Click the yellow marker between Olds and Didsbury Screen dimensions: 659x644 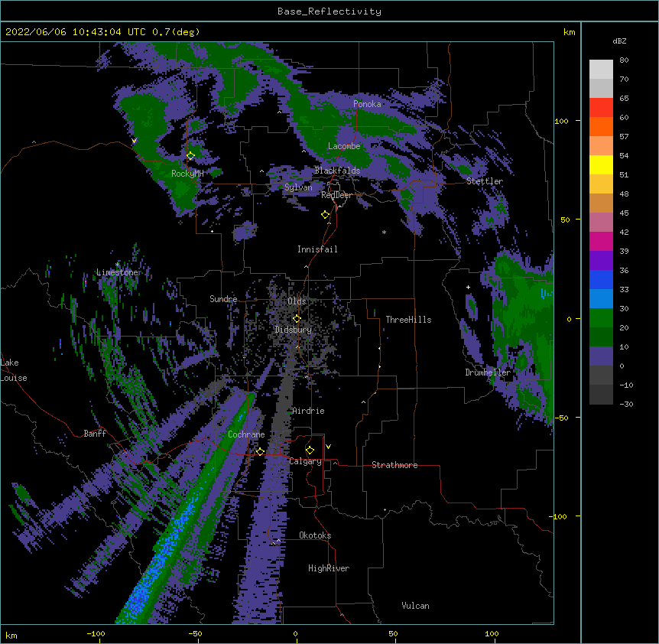[x=297, y=318]
